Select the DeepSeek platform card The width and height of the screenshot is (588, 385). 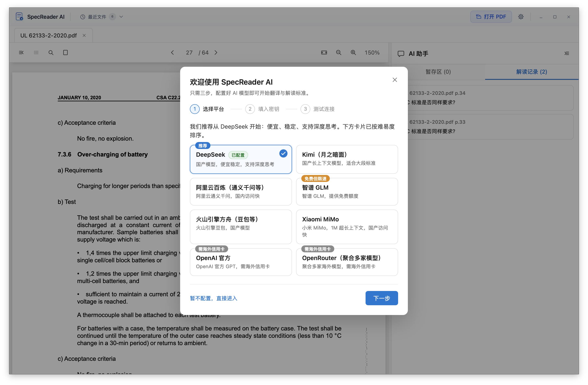point(241,159)
